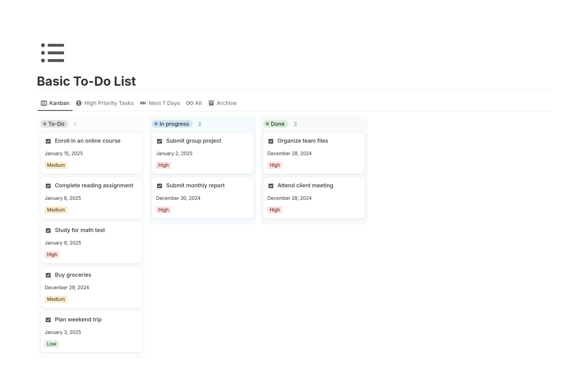Click the Done column header pill
Viewport: 588px width, 367px height.
275,124
